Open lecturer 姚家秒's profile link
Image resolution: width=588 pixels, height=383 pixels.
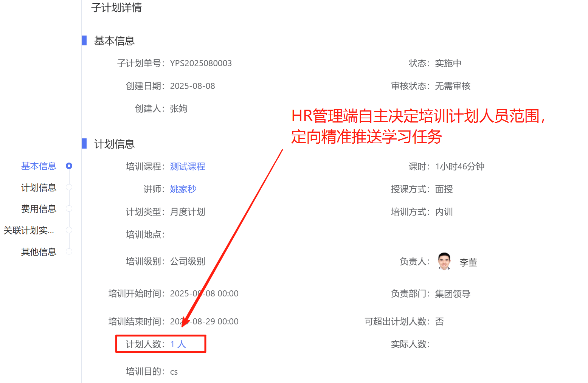point(183,189)
